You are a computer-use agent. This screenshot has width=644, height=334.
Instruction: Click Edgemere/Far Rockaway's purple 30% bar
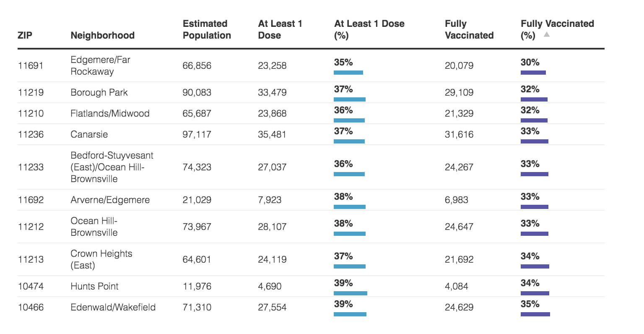[533, 73]
